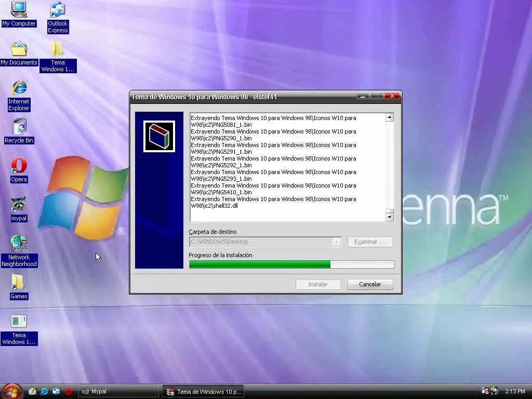Select the Tema Windows 1... folder near Outlook Express
The height and width of the screenshot is (399, 532).
point(58,57)
